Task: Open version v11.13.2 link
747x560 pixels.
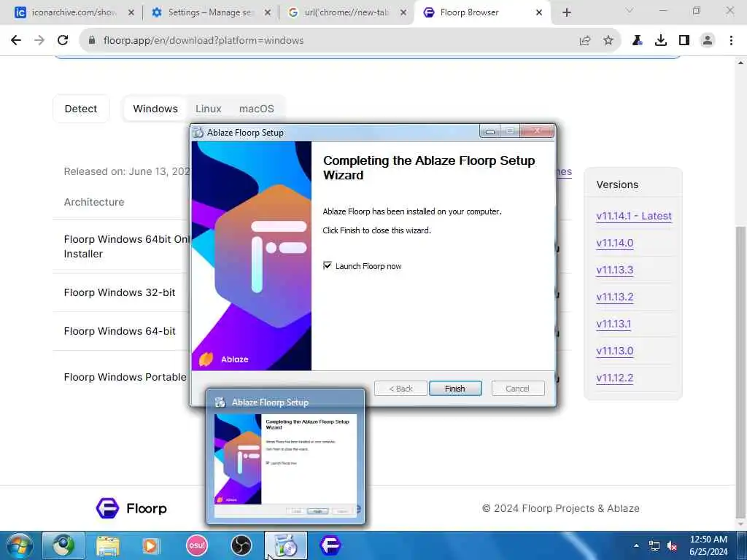Action: point(614,297)
